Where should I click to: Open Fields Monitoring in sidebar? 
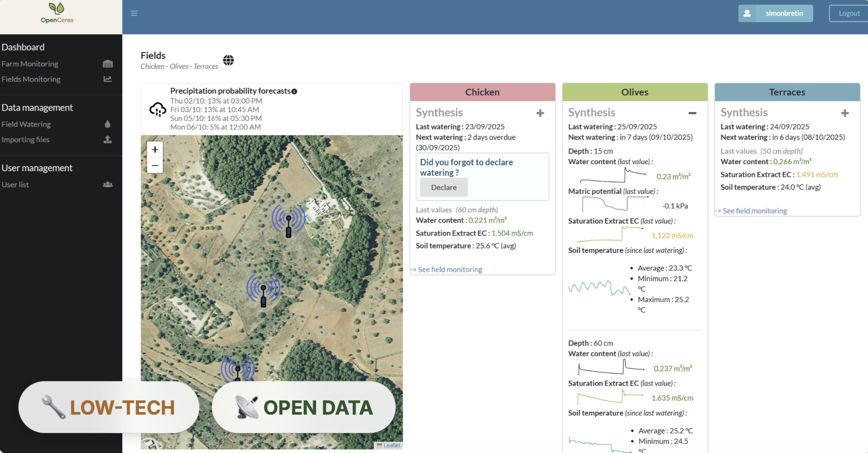pos(31,79)
